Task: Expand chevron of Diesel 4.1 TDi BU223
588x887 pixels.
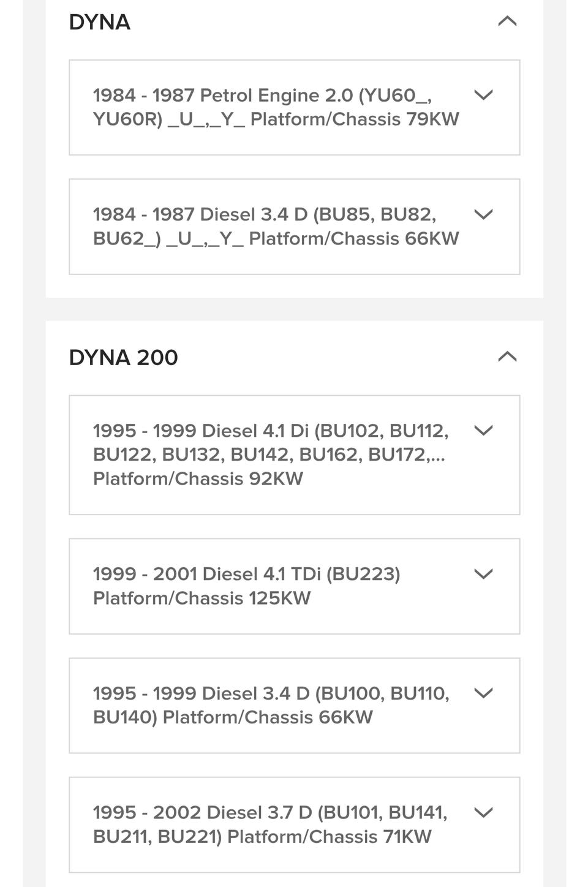Action: point(483,574)
